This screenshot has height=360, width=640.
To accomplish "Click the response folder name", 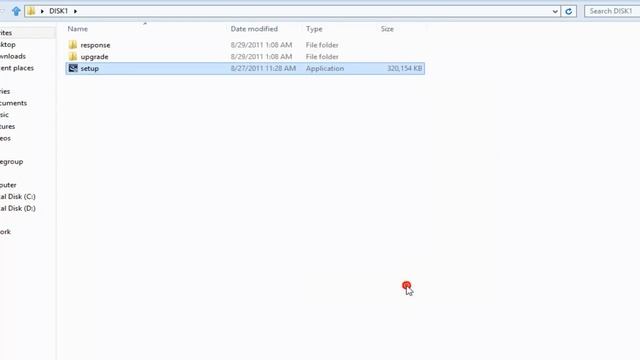I will tap(95, 45).
